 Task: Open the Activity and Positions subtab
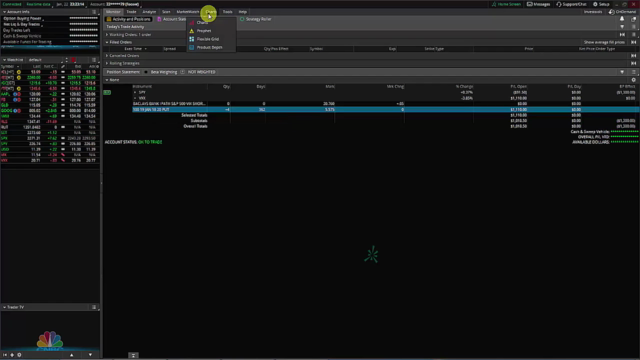pyautogui.click(x=128, y=19)
